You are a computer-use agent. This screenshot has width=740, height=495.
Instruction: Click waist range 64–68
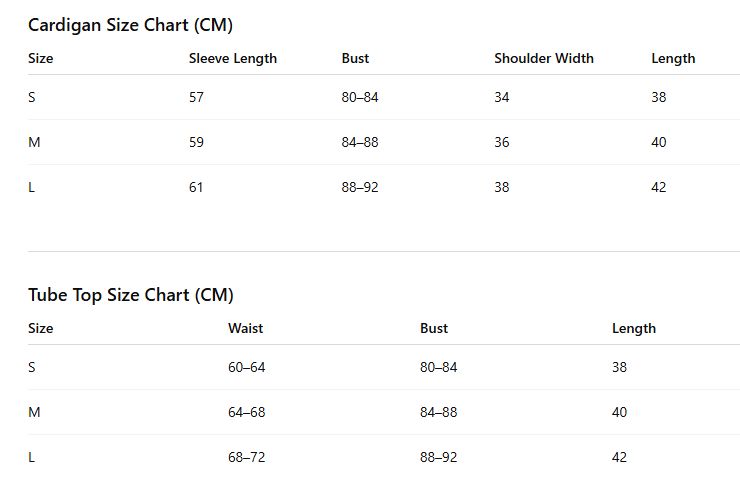pyautogui.click(x=246, y=412)
